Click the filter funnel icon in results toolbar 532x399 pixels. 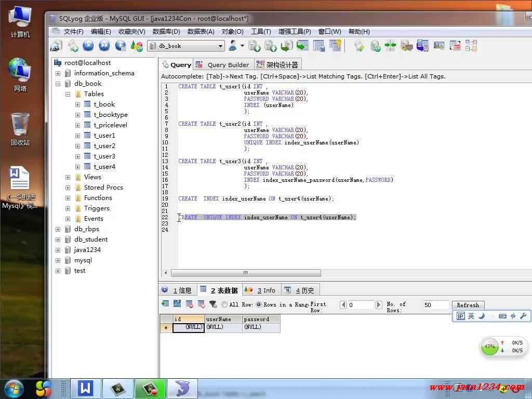[213, 304]
